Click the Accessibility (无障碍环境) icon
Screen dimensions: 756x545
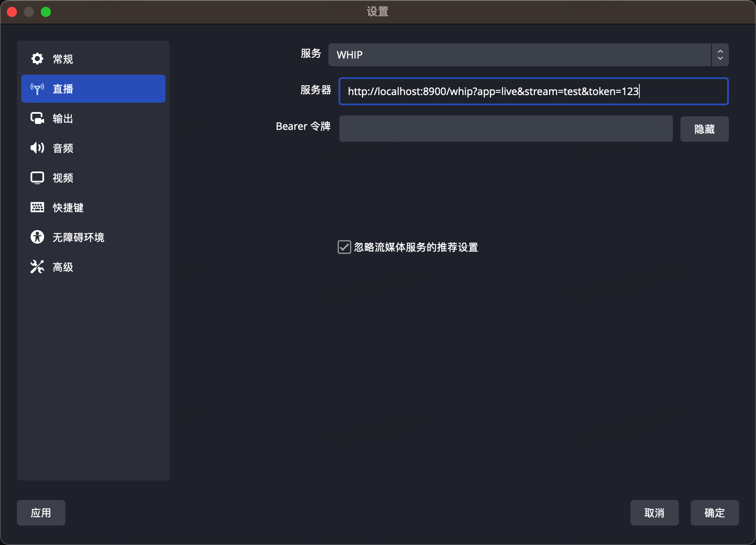[37, 237]
